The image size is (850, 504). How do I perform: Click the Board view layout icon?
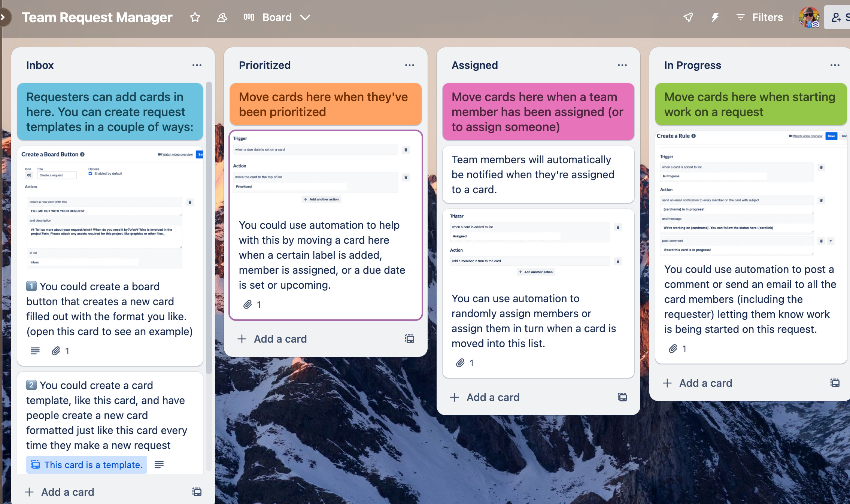[x=249, y=17]
